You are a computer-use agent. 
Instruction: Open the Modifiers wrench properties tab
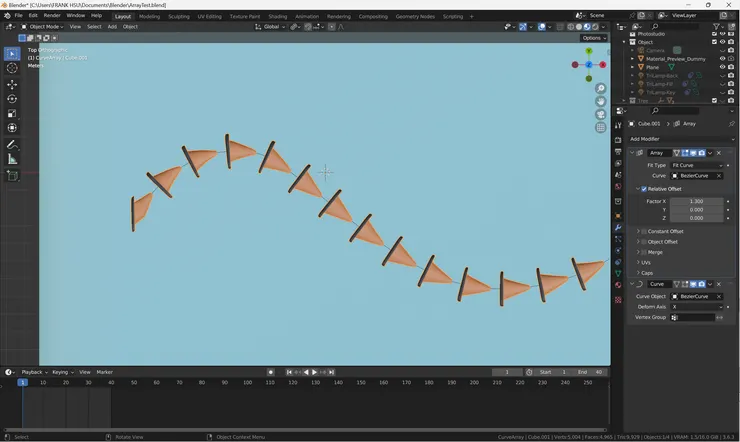pos(618,229)
